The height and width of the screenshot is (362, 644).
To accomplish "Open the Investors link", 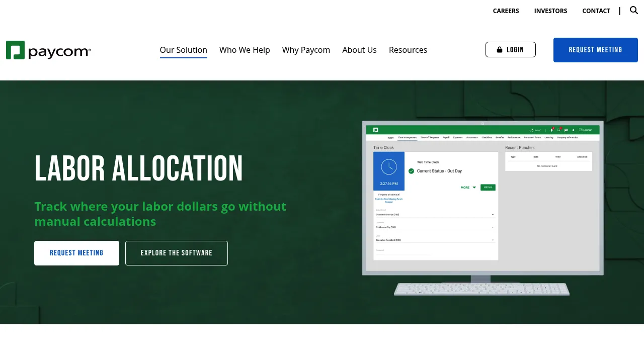I will click(550, 11).
